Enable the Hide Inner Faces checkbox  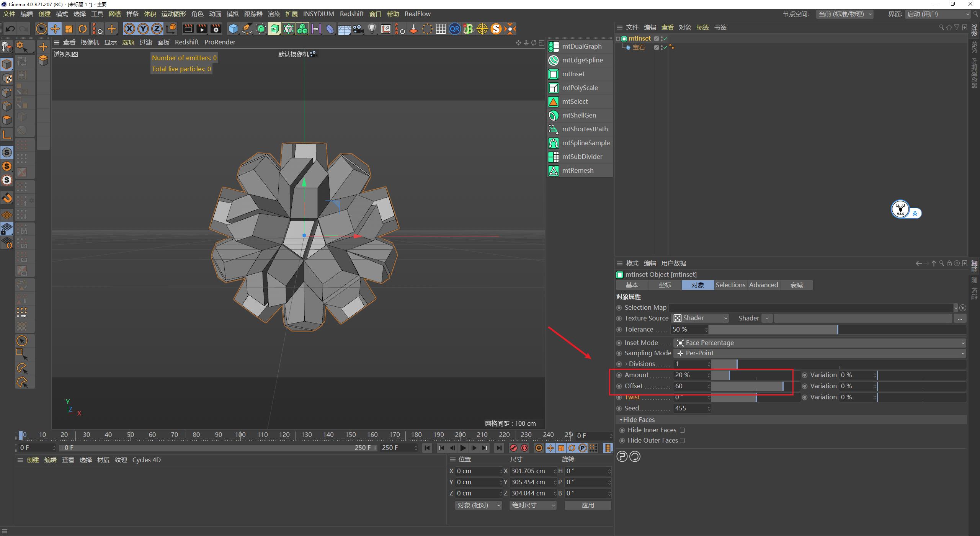click(x=683, y=430)
